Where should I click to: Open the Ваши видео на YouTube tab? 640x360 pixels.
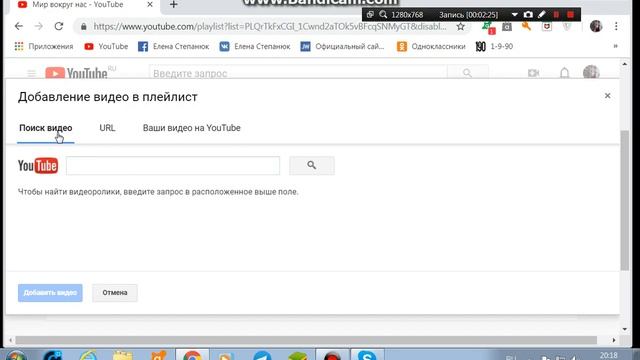(x=191, y=128)
